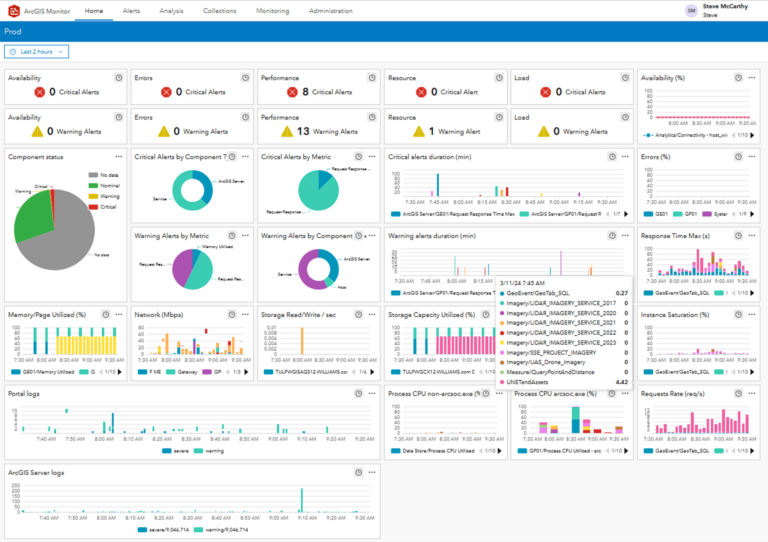Click the Portal logs time clock icon

[359, 394]
